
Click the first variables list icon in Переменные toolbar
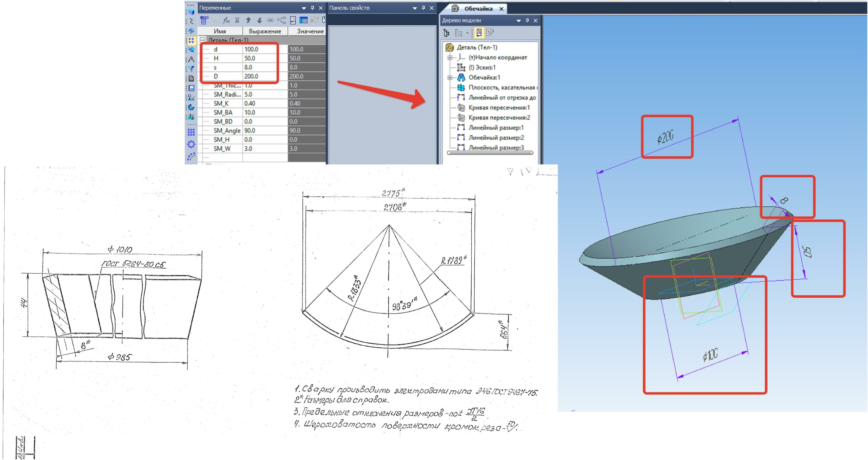pos(204,20)
